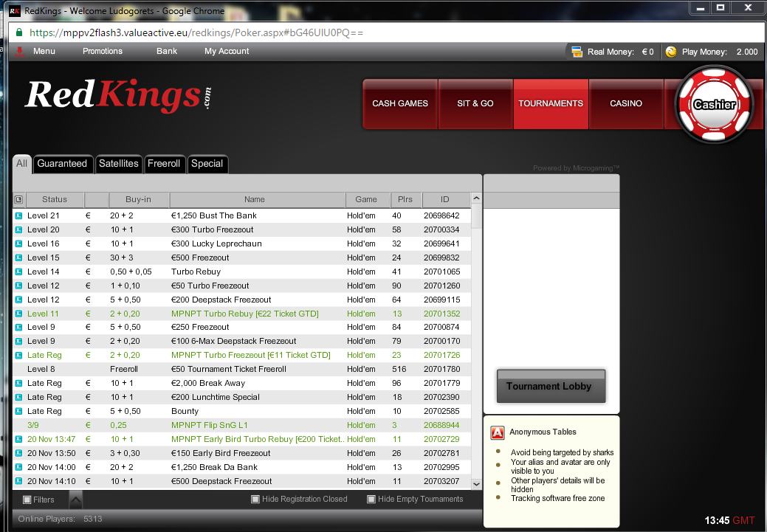Switch to the Freeroll tab
Viewport: 767px width, 532px height.
[x=164, y=164]
